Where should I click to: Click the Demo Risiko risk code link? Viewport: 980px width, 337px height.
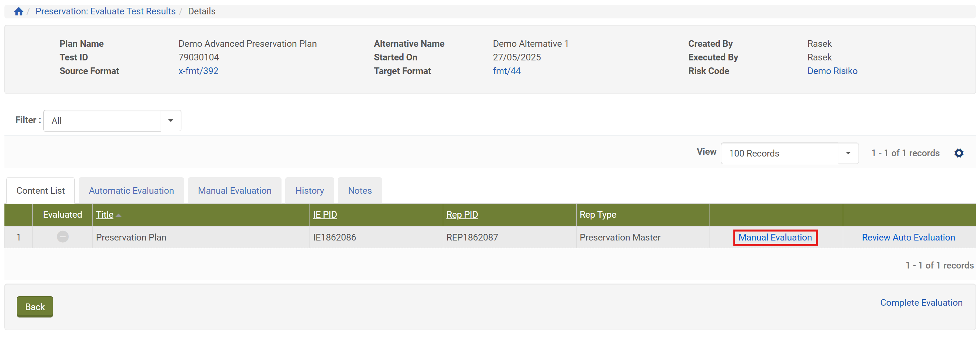[x=832, y=71]
